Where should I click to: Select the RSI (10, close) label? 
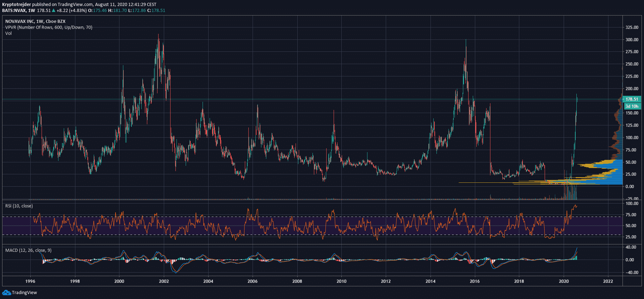point(19,206)
